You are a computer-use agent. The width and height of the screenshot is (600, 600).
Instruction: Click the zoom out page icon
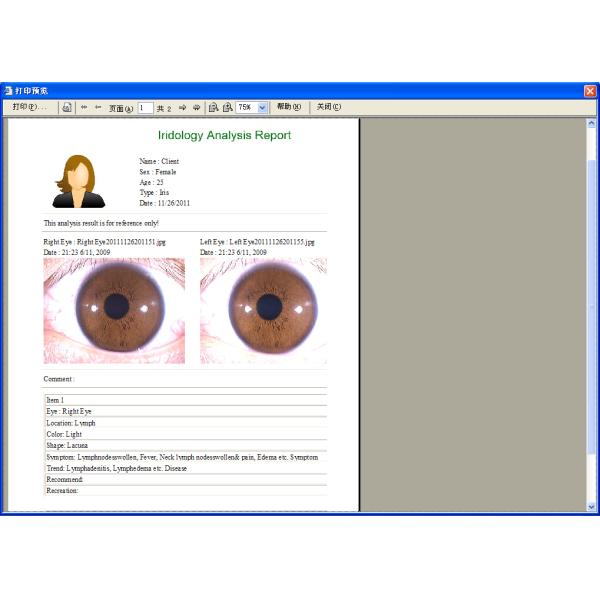tap(214, 108)
